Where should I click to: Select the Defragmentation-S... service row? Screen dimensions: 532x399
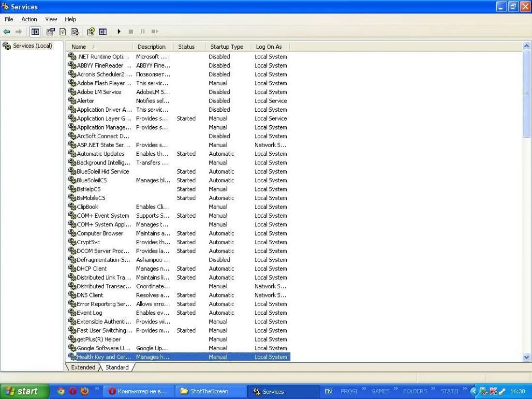(179, 260)
